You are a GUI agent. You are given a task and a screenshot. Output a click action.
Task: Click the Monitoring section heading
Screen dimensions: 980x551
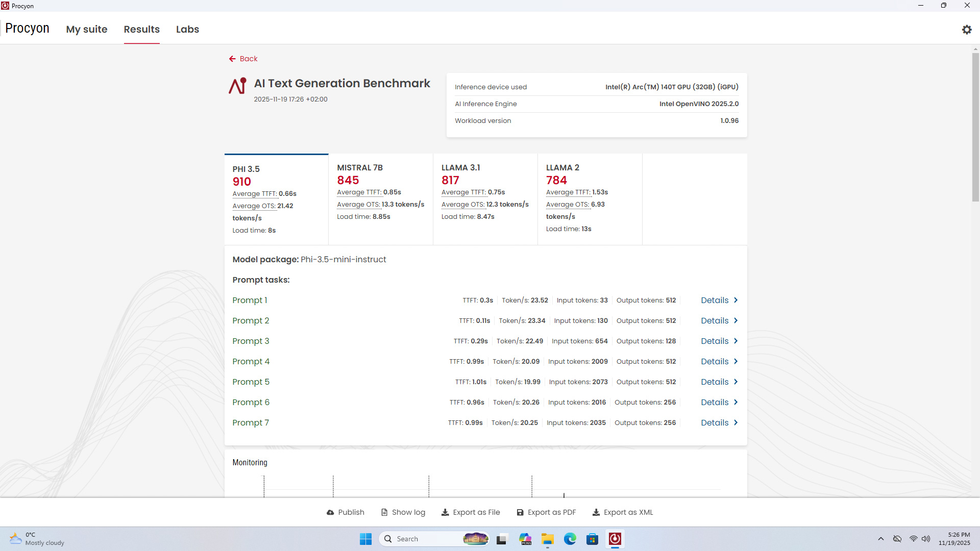pos(250,463)
